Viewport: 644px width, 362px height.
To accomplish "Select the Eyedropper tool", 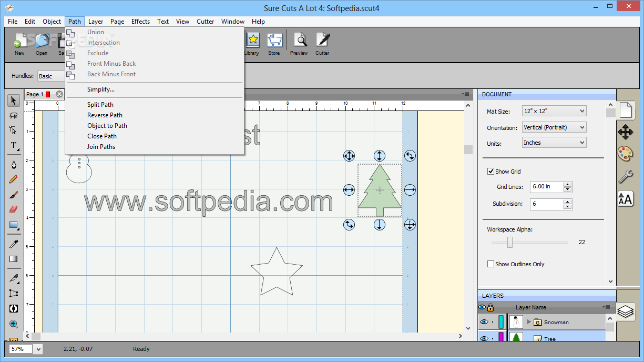I will click(14, 244).
